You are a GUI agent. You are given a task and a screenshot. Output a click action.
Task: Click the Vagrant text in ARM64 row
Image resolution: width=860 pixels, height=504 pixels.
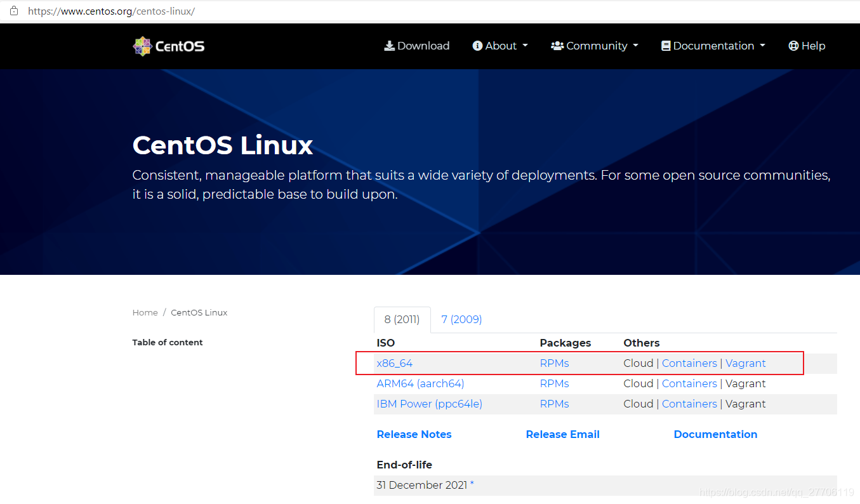click(x=746, y=383)
